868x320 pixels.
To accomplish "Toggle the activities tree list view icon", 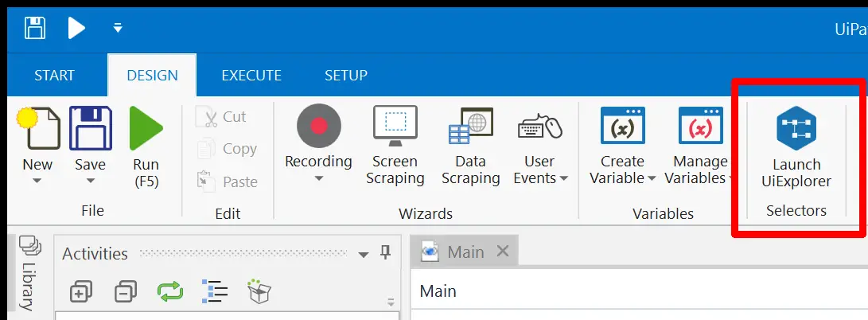I will click(215, 291).
